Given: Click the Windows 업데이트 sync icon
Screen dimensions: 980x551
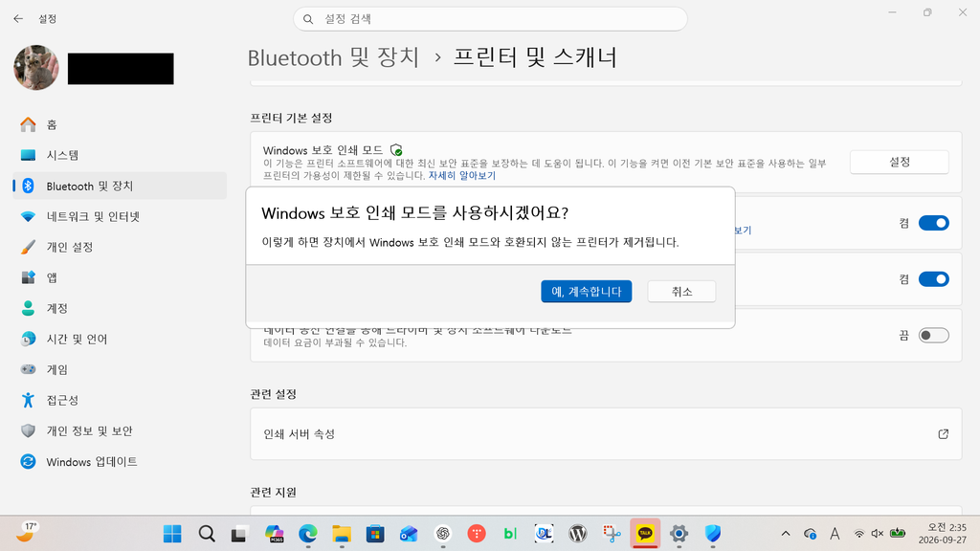Looking at the screenshot, I should click(x=28, y=461).
